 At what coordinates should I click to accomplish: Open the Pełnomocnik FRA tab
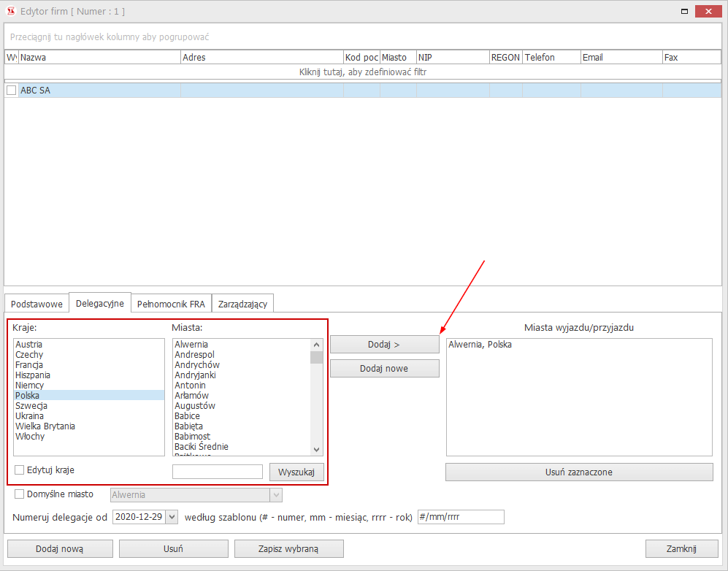click(x=171, y=304)
